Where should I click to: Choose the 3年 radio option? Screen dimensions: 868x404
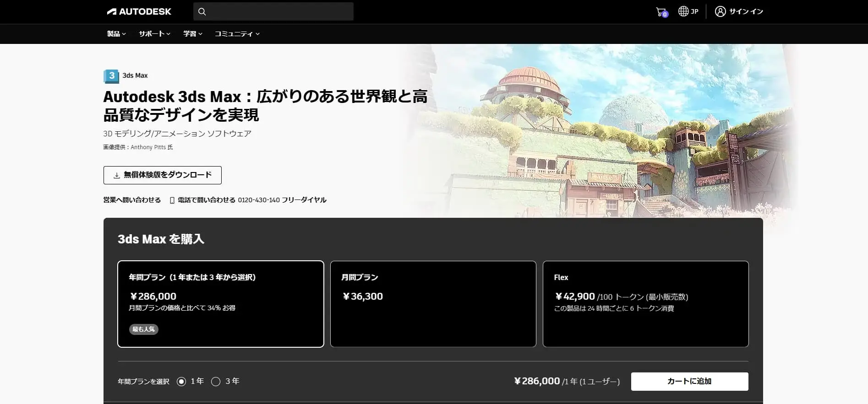tap(216, 382)
